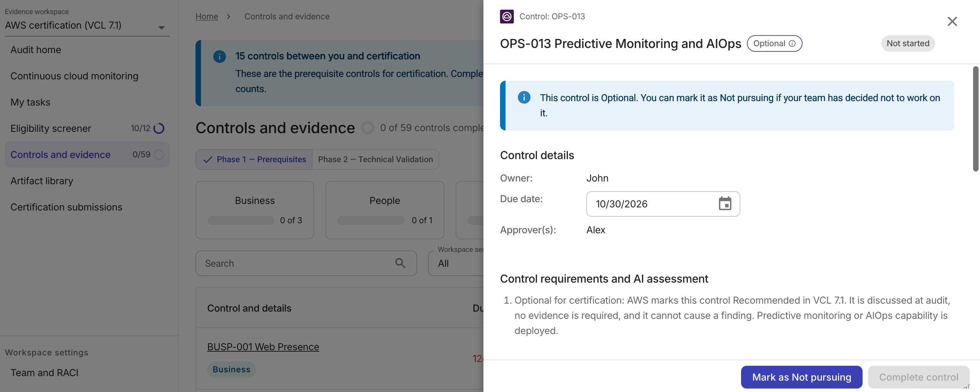This screenshot has width=980, height=392.
Task: Click the Business progress bar card
Action: [254, 210]
